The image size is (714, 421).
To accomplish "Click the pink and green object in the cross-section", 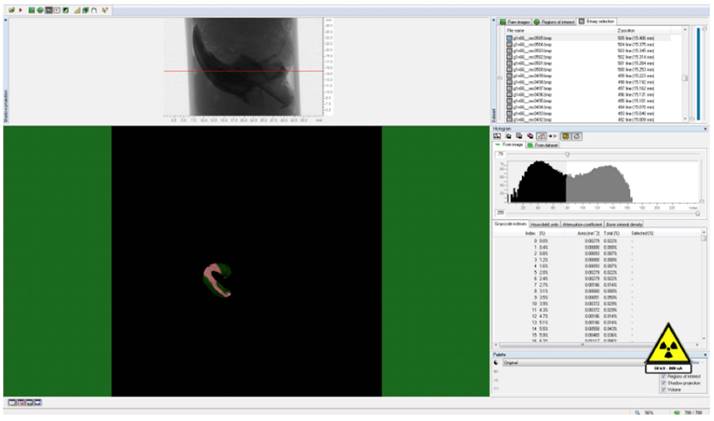I will [x=217, y=280].
